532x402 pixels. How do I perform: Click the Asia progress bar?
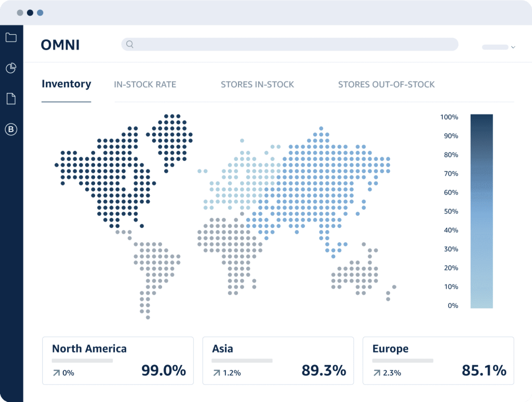tap(242, 360)
